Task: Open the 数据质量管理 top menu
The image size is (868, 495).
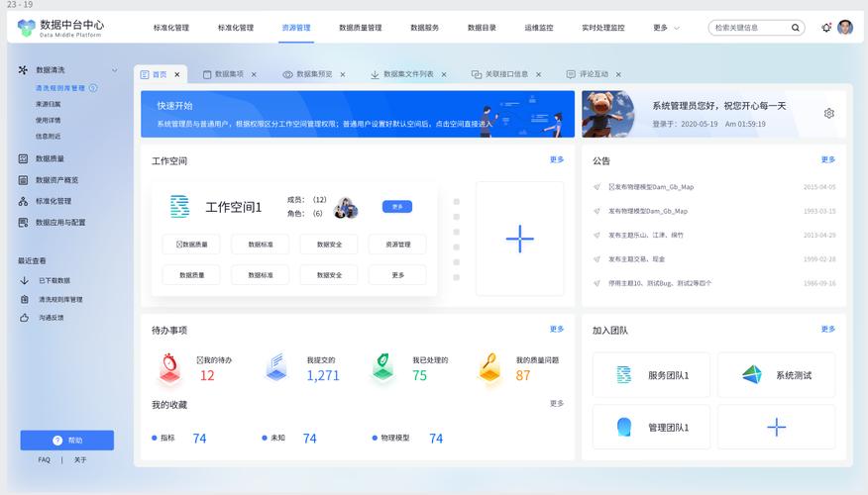Action: (x=361, y=28)
